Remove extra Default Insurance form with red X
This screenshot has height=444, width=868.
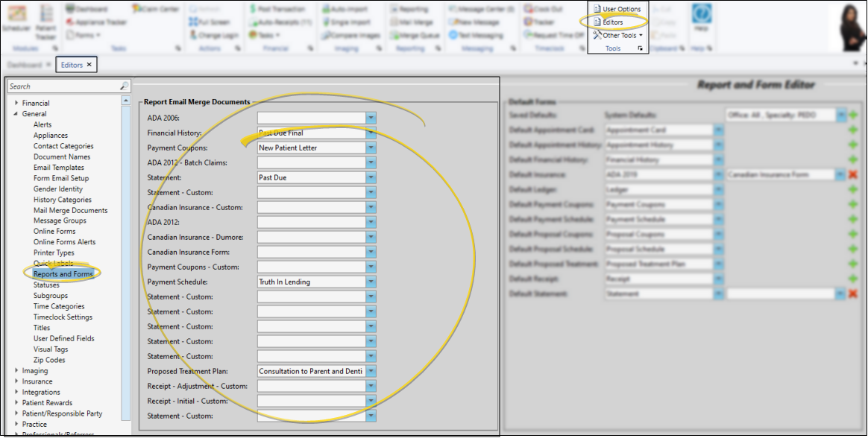point(852,174)
